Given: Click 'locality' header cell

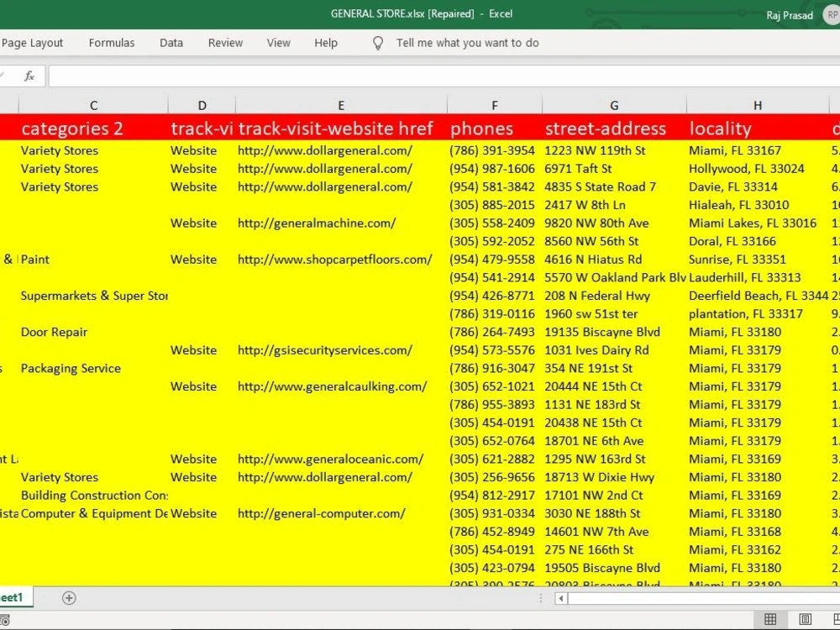Looking at the screenshot, I should point(758,128).
